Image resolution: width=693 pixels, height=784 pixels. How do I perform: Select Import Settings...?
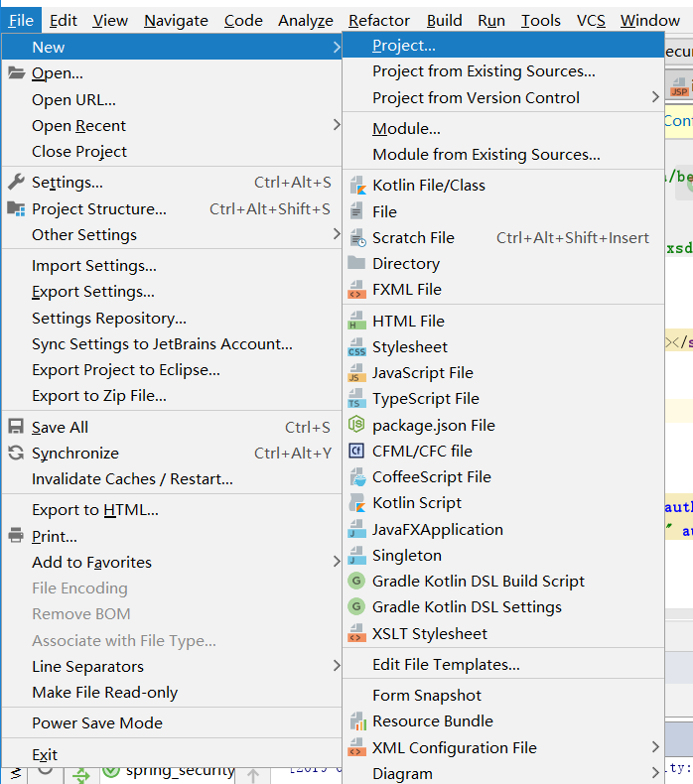(172, 266)
